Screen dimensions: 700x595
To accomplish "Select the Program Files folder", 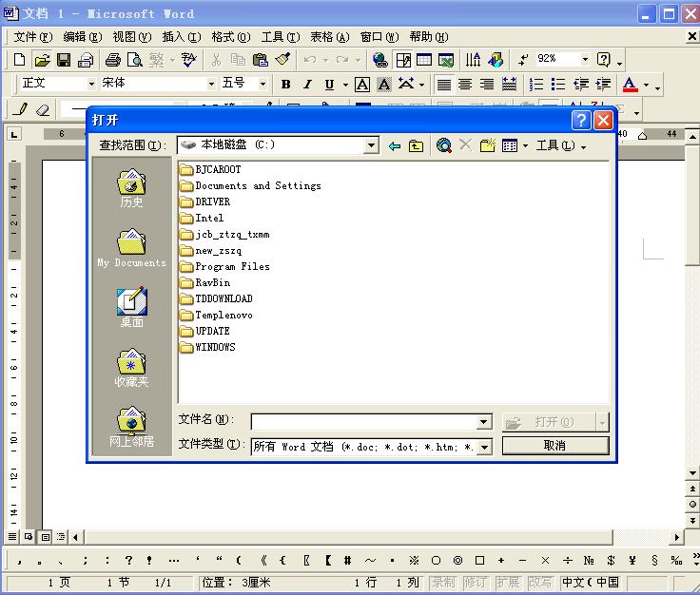I will click(x=232, y=267).
